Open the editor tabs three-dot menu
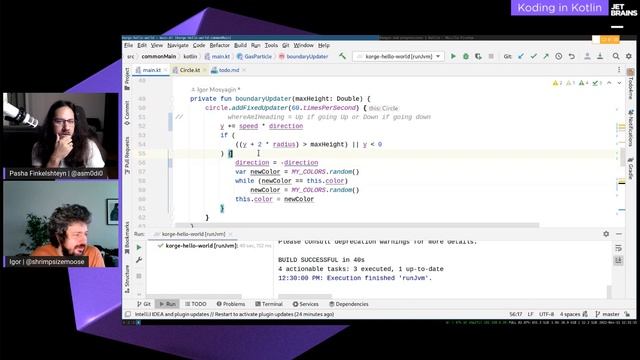640x360 pixels. pyautogui.click(x=619, y=70)
